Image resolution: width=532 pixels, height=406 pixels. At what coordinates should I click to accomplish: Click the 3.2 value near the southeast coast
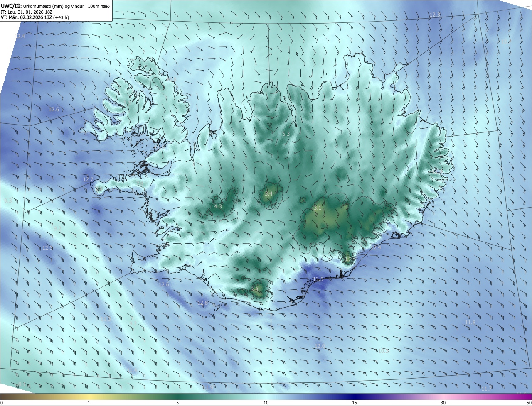[348, 259]
